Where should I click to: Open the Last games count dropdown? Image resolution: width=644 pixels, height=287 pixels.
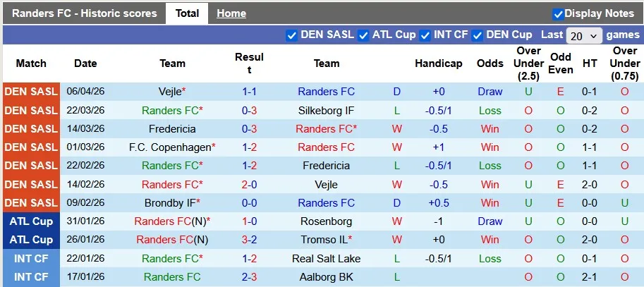click(585, 35)
